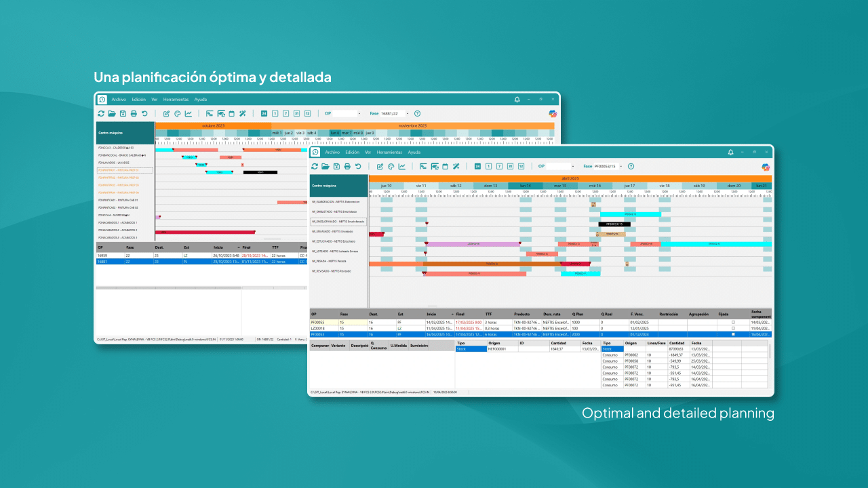
Task: Open the Herramientas menu in the front window
Action: coord(389,152)
